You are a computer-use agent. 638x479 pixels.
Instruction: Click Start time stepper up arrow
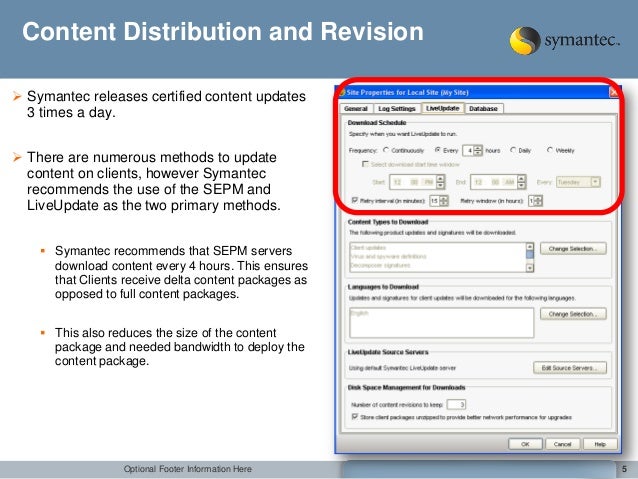click(x=441, y=179)
